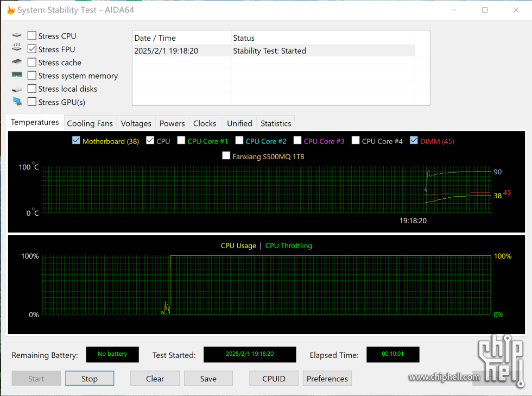Click the CPU Throttling graph label
The height and width of the screenshot is (396, 532).
pyautogui.click(x=288, y=246)
